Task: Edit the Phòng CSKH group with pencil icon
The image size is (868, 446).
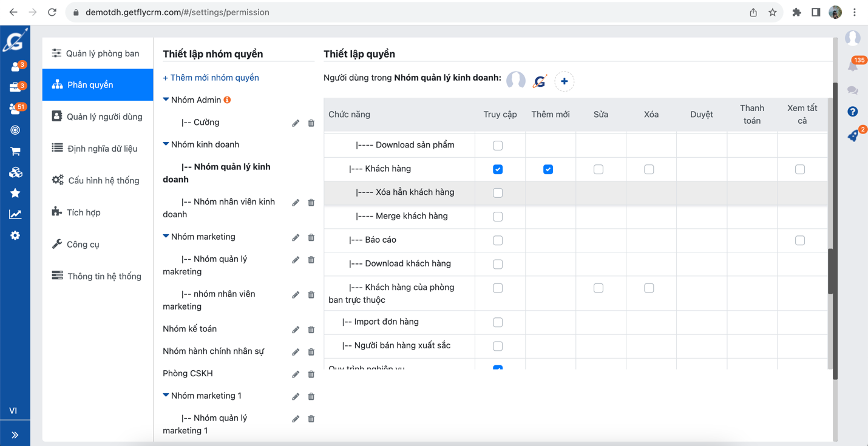Action: (296, 374)
